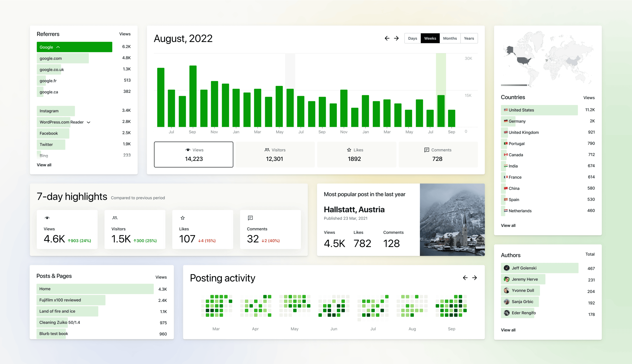
Task: Go to next period in August chart
Action: coord(396,38)
